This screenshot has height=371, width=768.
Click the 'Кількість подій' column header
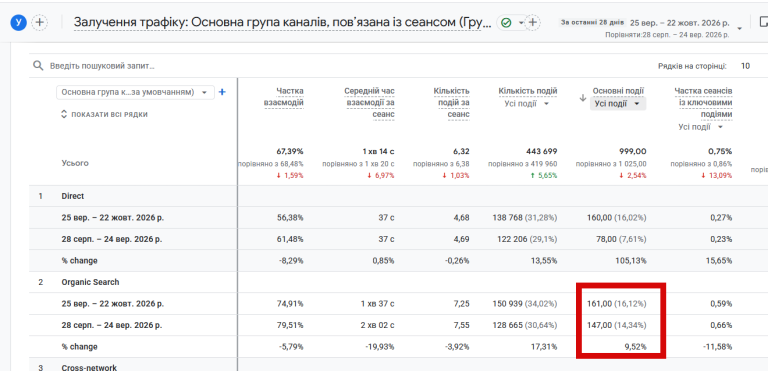528,91
